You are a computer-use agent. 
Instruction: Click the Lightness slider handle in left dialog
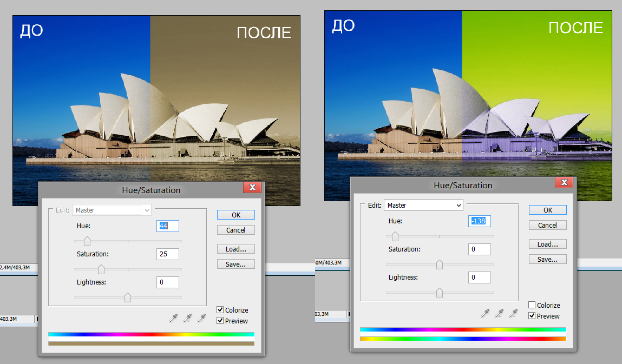(128, 297)
